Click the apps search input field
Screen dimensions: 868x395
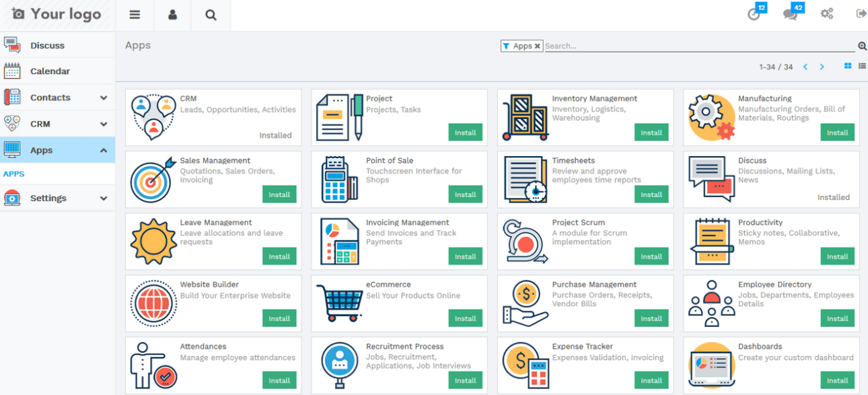pos(700,46)
